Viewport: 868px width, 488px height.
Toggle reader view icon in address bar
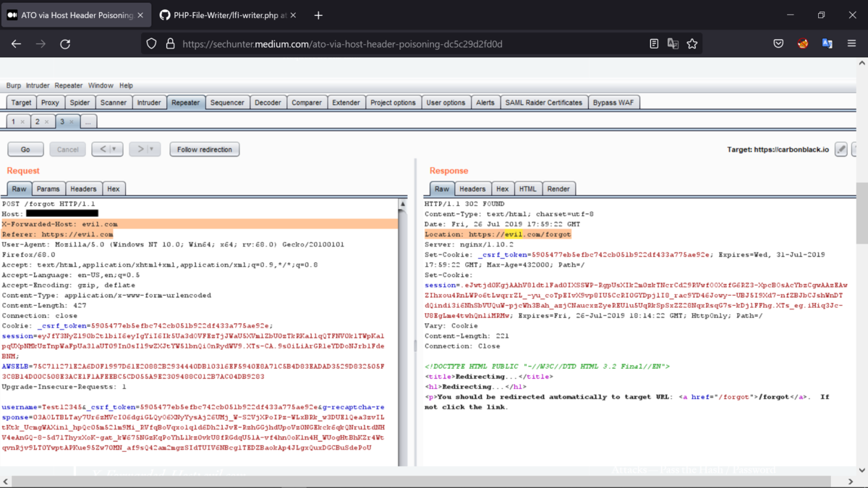[x=654, y=43]
